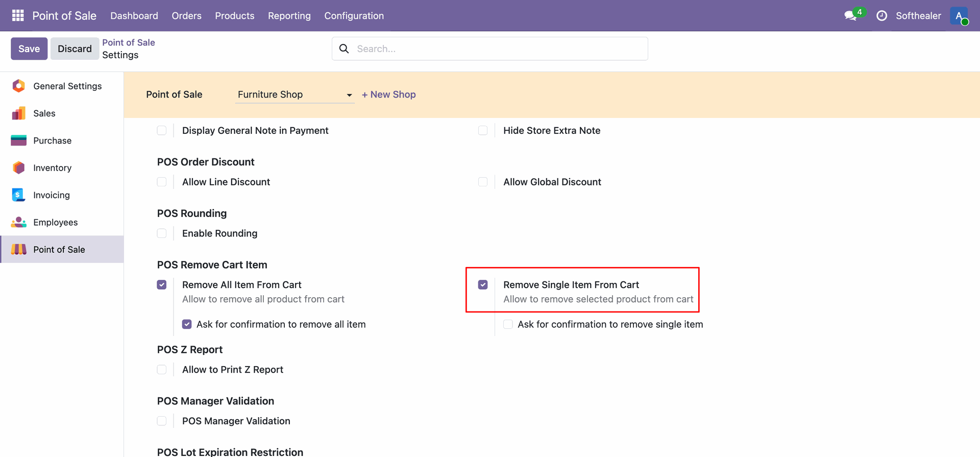Open the Furniture Shop dropdown
This screenshot has width=980, height=457.
pos(295,94)
